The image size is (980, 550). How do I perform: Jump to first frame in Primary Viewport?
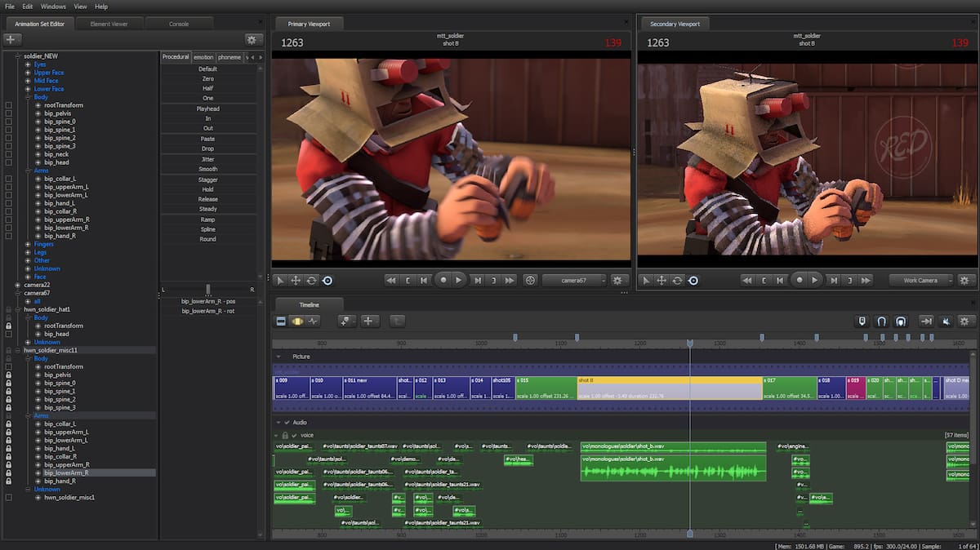pos(391,280)
